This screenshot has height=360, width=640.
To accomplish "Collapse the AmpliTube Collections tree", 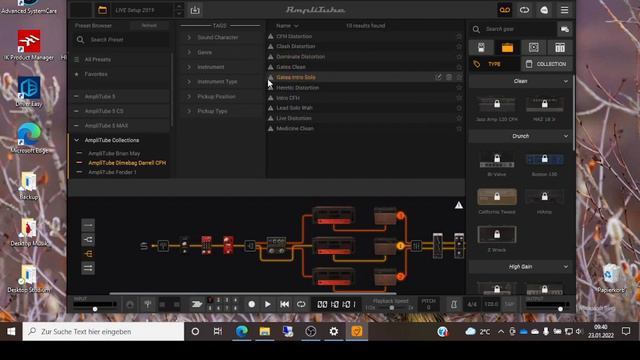I will coord(76,140).
